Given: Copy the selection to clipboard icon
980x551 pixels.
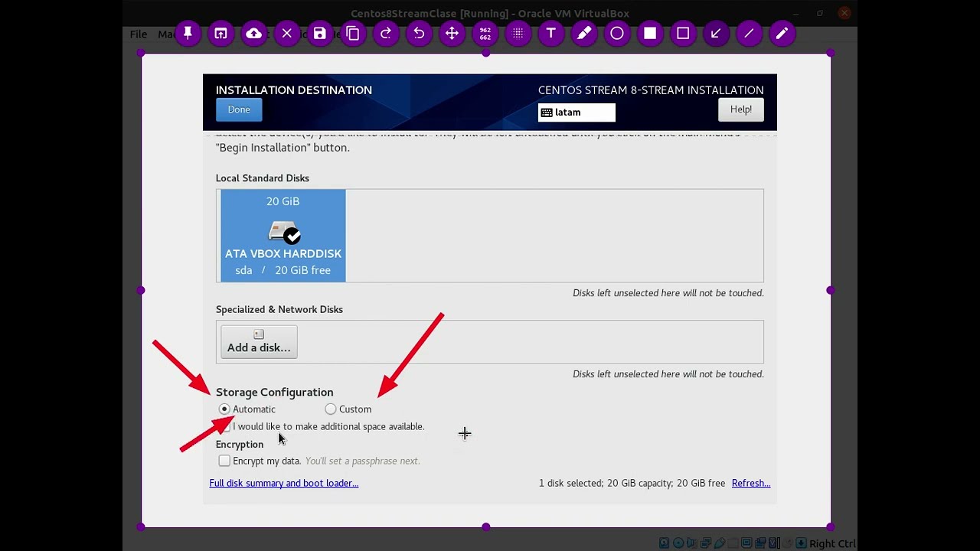Looking at the screenshot, I should (x=353, y=34).
